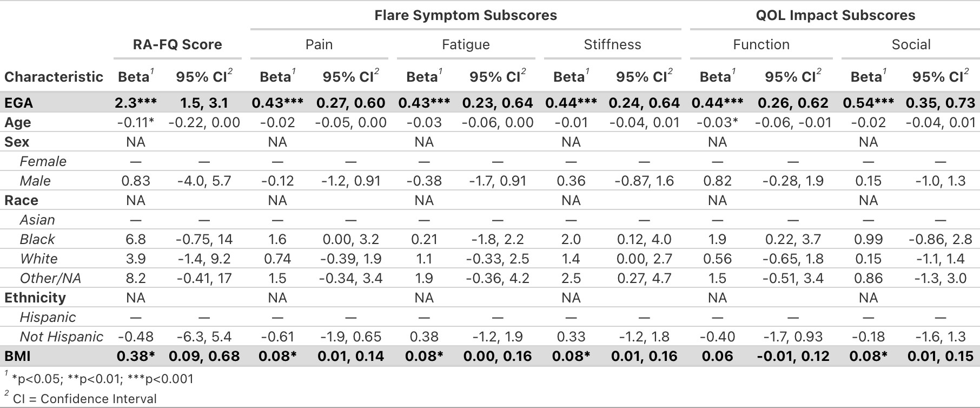Select the 8.2 beta value in Other/NA row

(135, 278)
